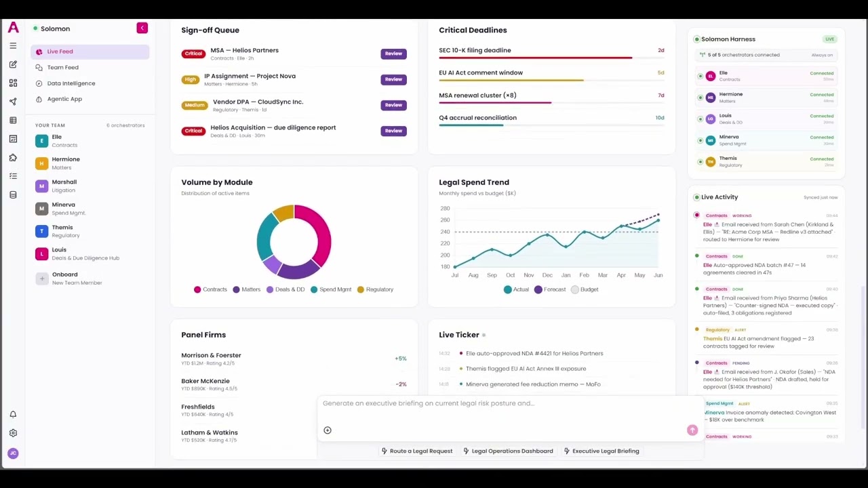
Task: Choose Route a Legal Request suggestion
Action: (x=416, y=451)
